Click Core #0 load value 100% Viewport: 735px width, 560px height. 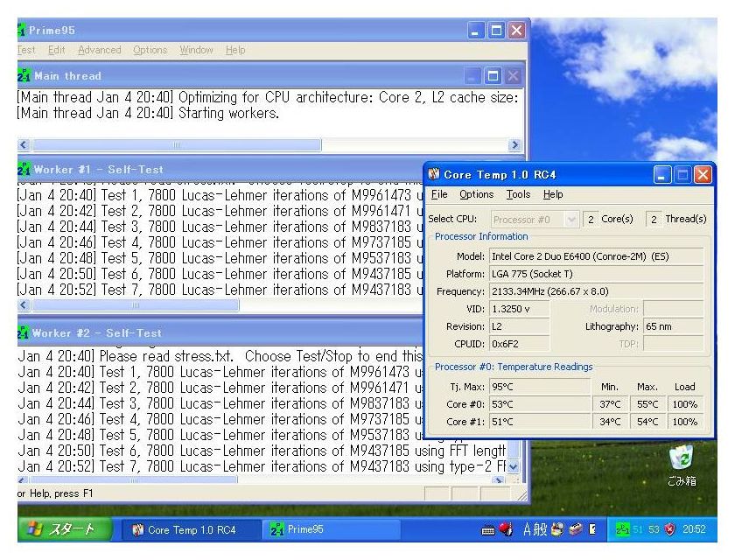[685, 404]
